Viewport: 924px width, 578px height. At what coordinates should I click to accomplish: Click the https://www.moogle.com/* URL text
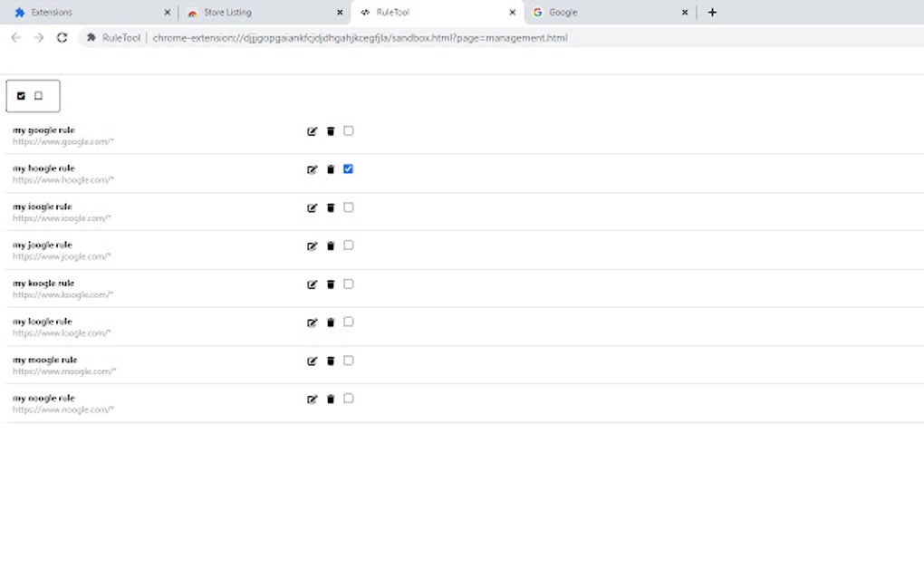(x=64, y=371)
